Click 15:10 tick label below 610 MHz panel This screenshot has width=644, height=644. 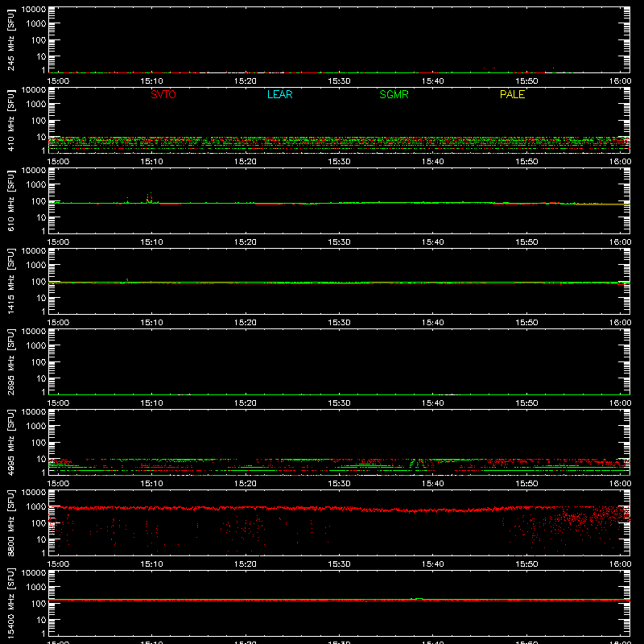(x=151, y=242)
